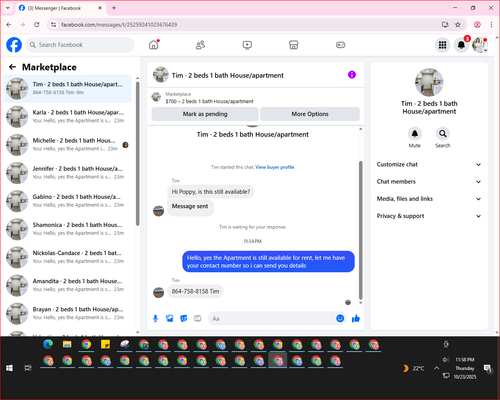The height and width of the screenshot is (400, 500).
Task: View site information icon in address bar
Action: [x=53, y=24]
